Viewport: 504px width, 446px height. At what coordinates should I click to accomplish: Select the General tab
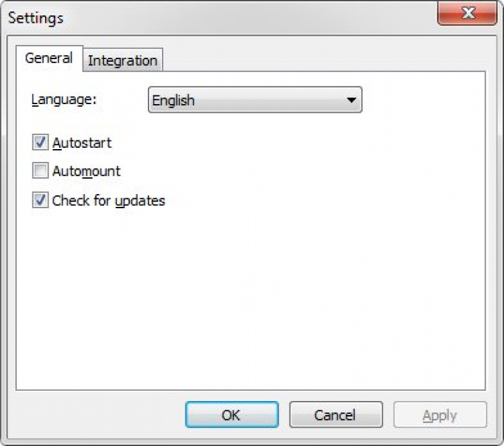pos(48,58)
